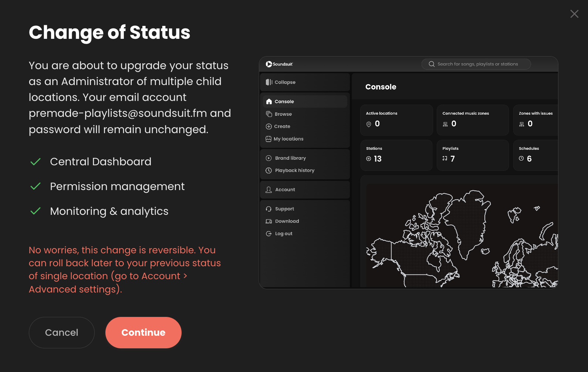Click the search songs input field

(477, 64)
